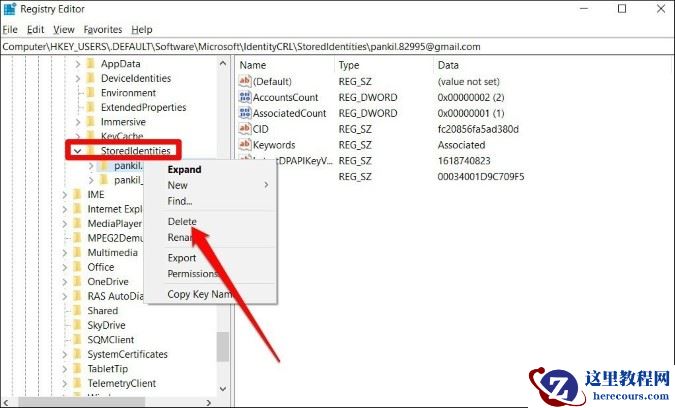
Task: Expand the OneDrive key
Action: [x=65, y=282]
